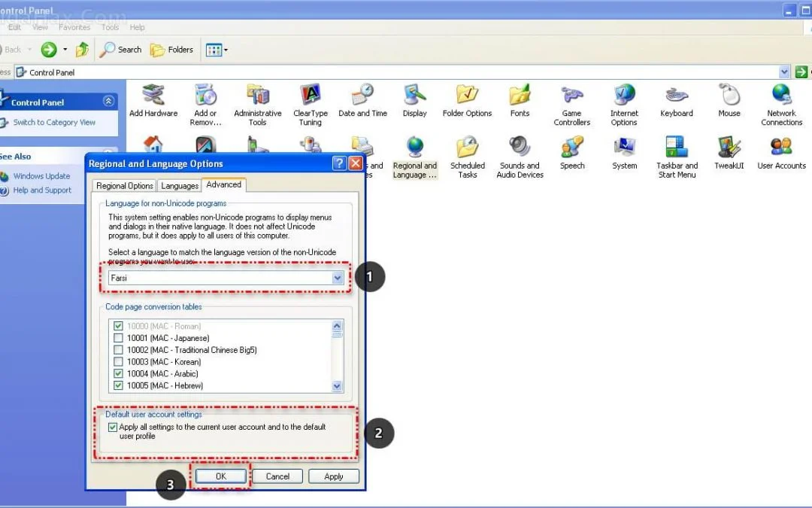Open Scheduled Tasks icon
Viewport: 812px width, 508px height.
pyautogui.click(x=468, y=148)
